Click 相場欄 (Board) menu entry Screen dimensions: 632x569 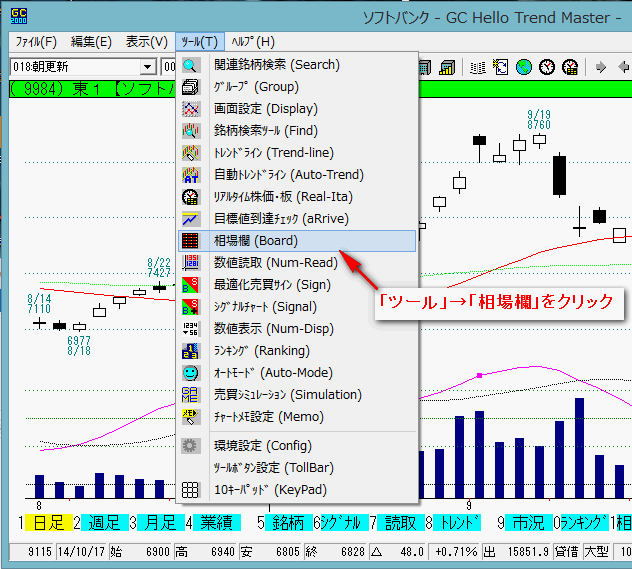pos(297,241)
